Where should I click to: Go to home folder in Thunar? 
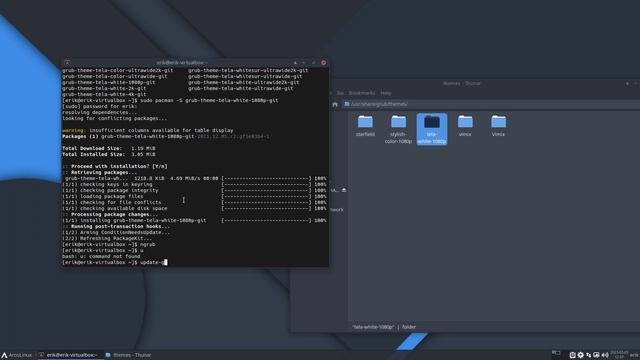pyautogui.click(x=335, y=104)
